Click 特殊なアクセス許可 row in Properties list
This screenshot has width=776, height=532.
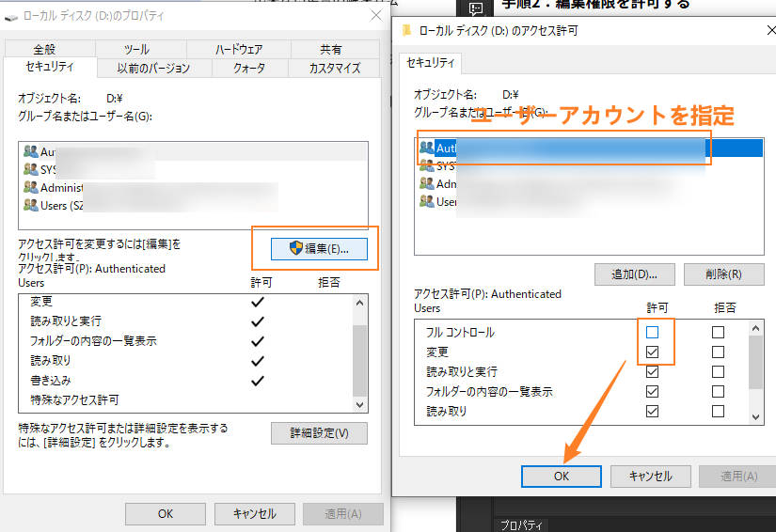point(186,400)
